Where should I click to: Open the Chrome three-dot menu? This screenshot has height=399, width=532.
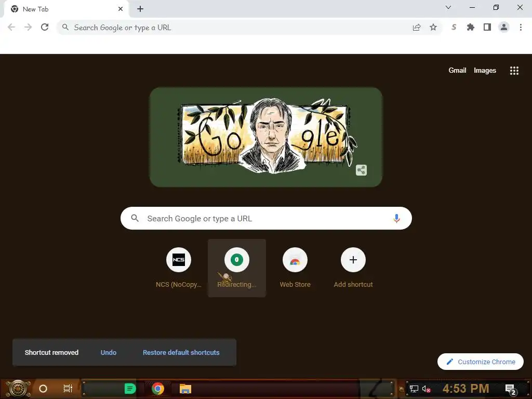point(521,27)
